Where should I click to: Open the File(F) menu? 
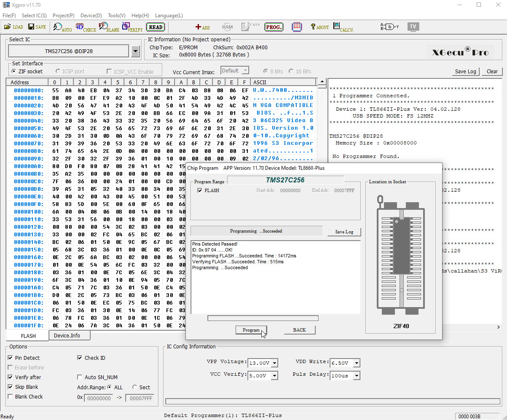(9, 16)
